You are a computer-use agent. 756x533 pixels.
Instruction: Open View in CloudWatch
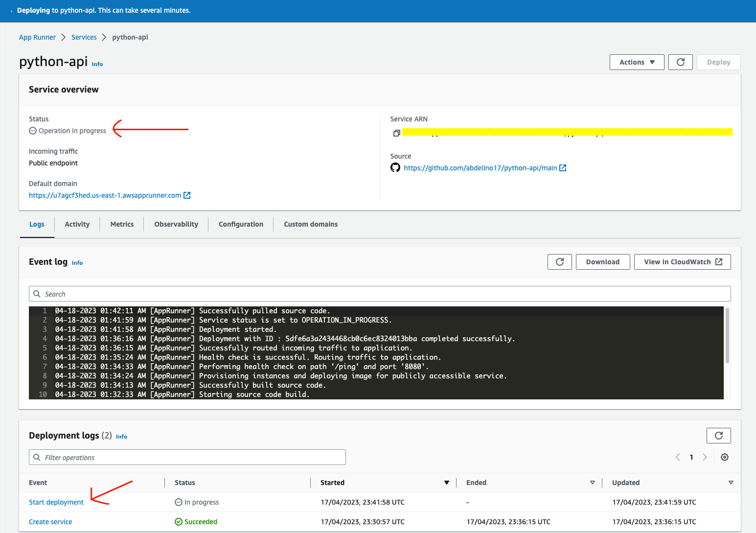pos(682,262)
